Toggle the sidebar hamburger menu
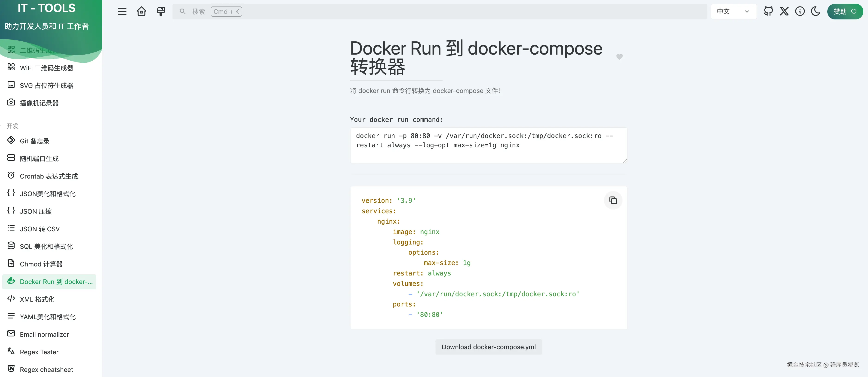 (122, 12)
